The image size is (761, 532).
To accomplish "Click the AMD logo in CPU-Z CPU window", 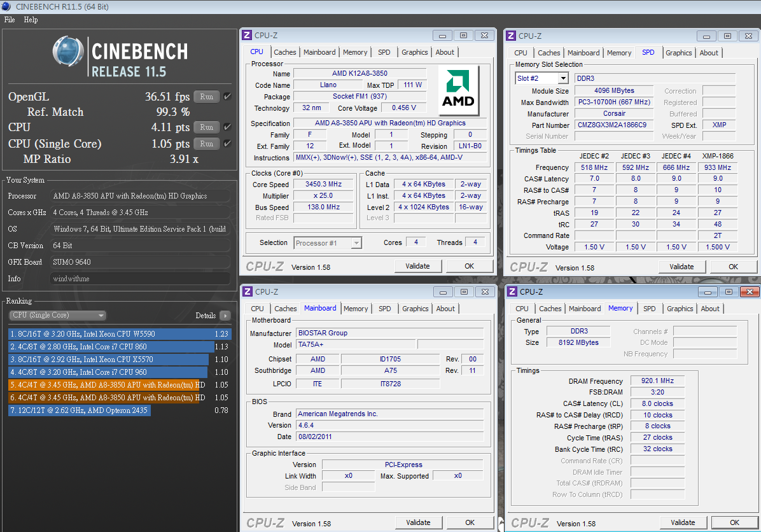I will click(x=459, y=90).
